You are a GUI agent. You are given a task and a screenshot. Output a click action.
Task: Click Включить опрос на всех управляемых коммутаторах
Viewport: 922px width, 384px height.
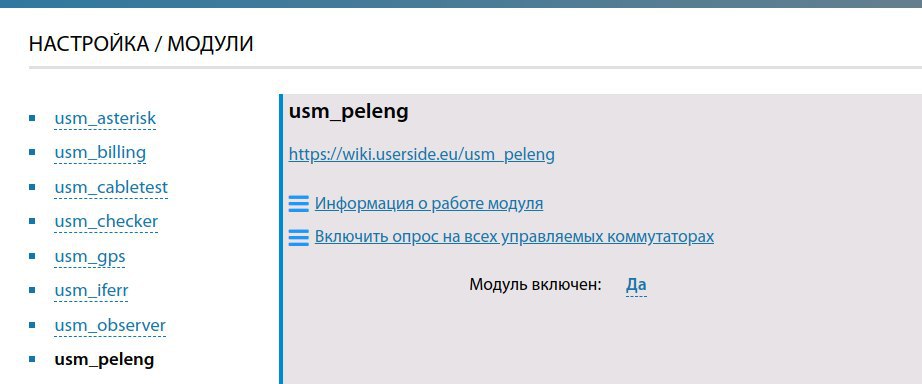(x=514, y=236)
